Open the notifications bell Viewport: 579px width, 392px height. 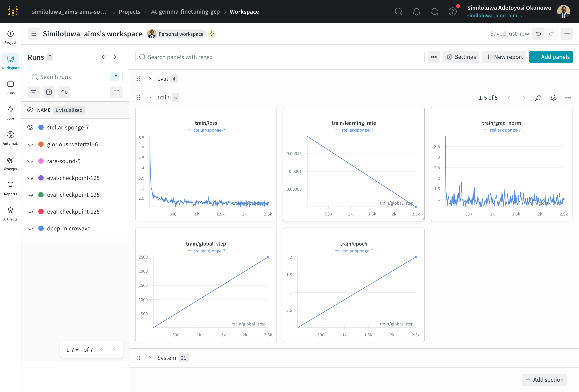(x=416, y=11)
